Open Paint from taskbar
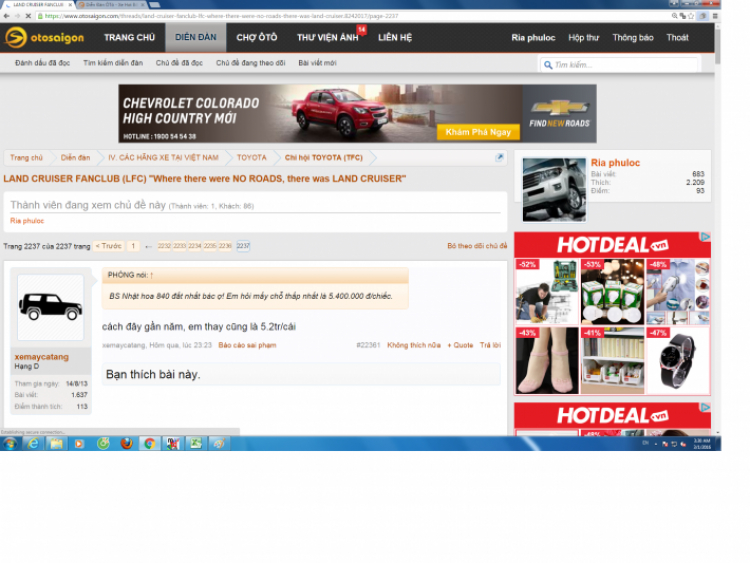Screen dimensions: 750x563 pos(220,443)
